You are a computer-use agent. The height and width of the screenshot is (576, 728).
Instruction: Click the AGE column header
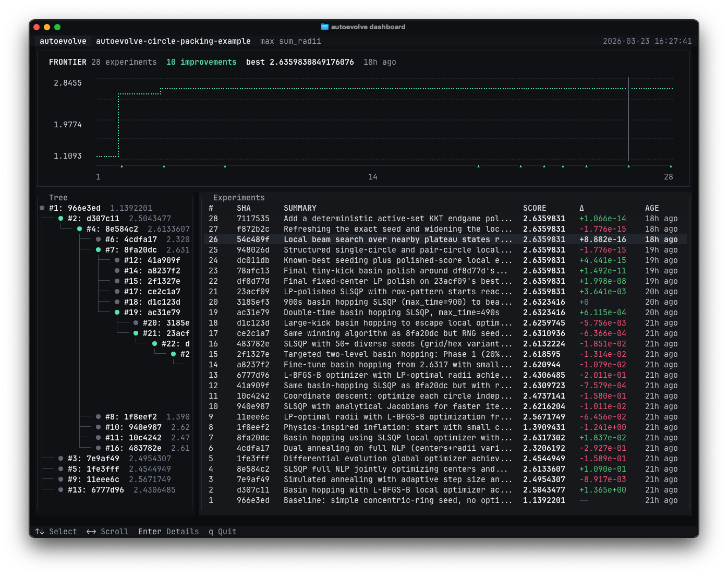(652, 208)
